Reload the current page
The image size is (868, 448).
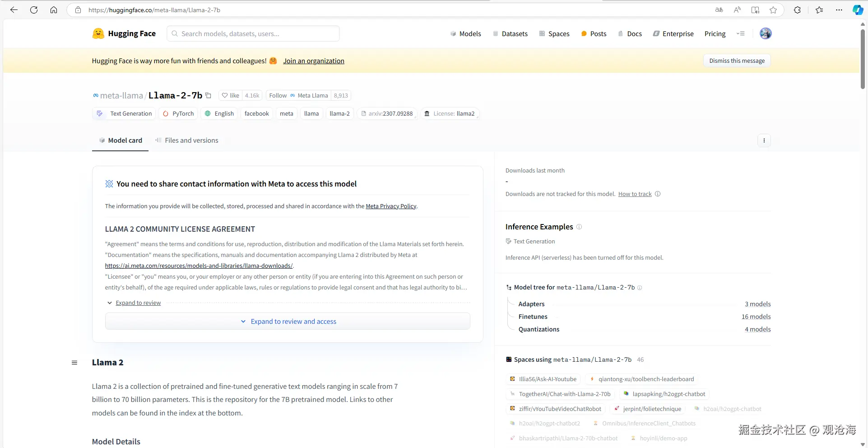(x=34, y=10)
